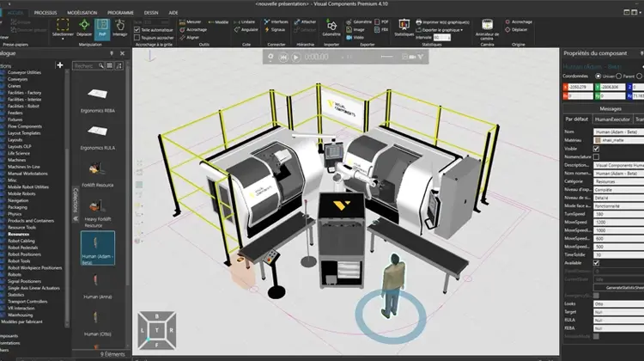Click the add collection plus icon
The image size is (644, 361).
(60, 65)
